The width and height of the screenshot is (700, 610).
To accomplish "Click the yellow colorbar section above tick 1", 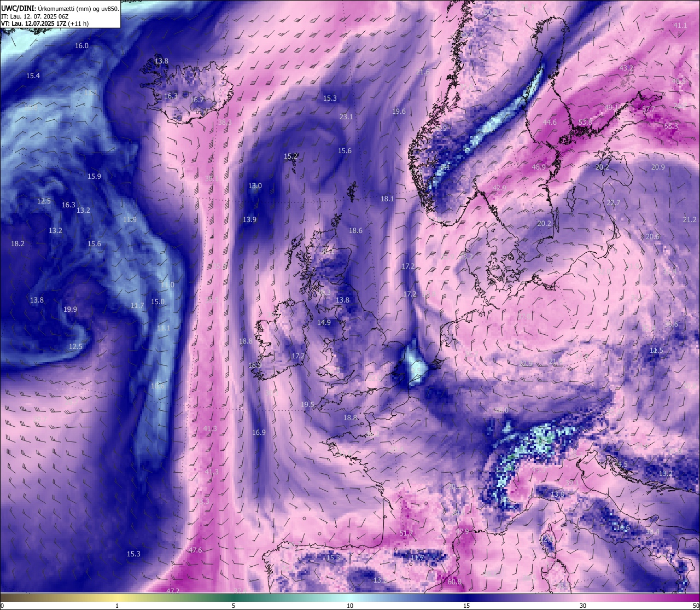I will [117, 597].
